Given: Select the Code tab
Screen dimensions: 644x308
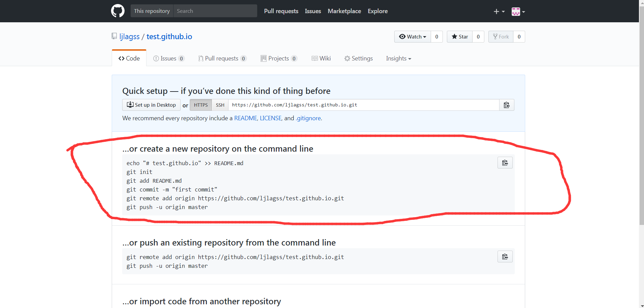Looking at the screenshot, I should click(x=129, y=58).
